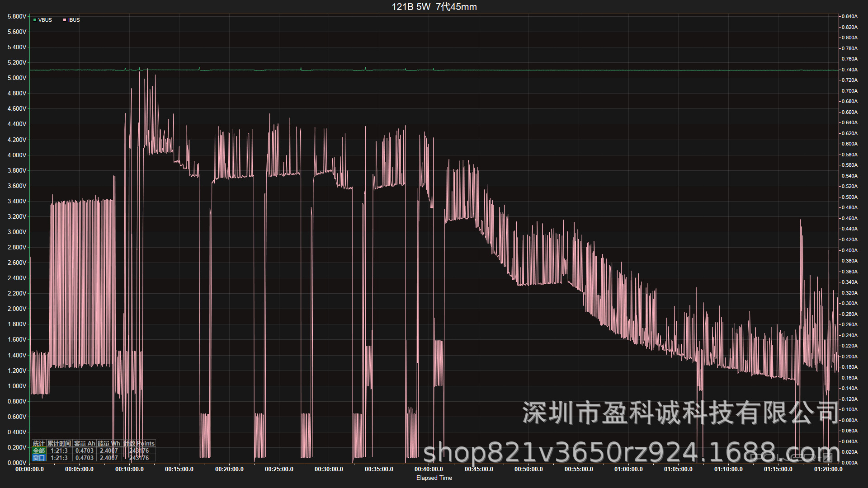Click the Elapsed Time axis label
The height and width of the screenshot is (488, 868).
(x=434, y=478)
